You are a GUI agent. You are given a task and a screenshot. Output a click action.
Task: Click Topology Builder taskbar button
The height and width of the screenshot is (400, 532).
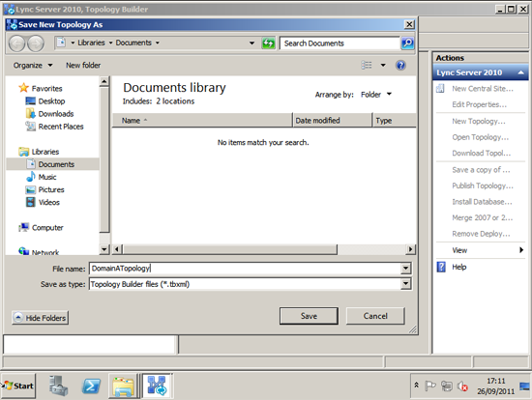click(x=157, y=386)
